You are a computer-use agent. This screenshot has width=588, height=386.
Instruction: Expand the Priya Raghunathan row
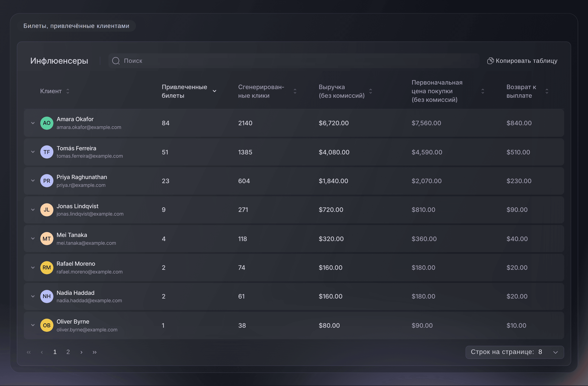[33, 181]
